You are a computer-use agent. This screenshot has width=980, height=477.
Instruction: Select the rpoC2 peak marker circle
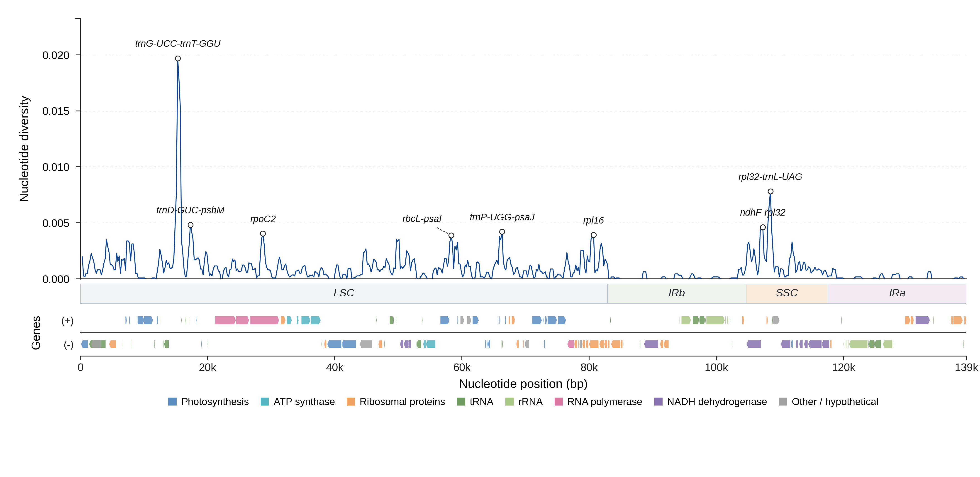click(x=263, y=234)
